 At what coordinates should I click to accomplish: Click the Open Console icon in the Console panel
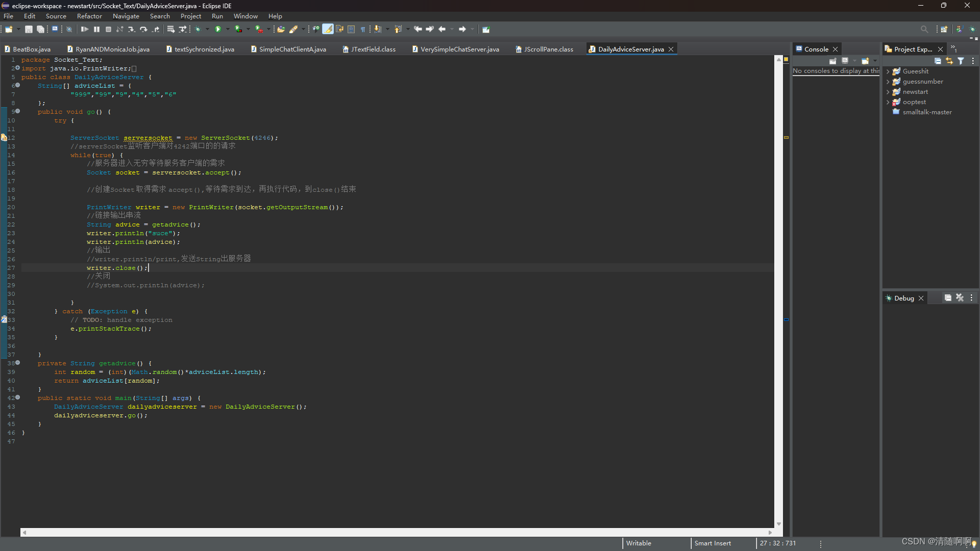point(865,61)
